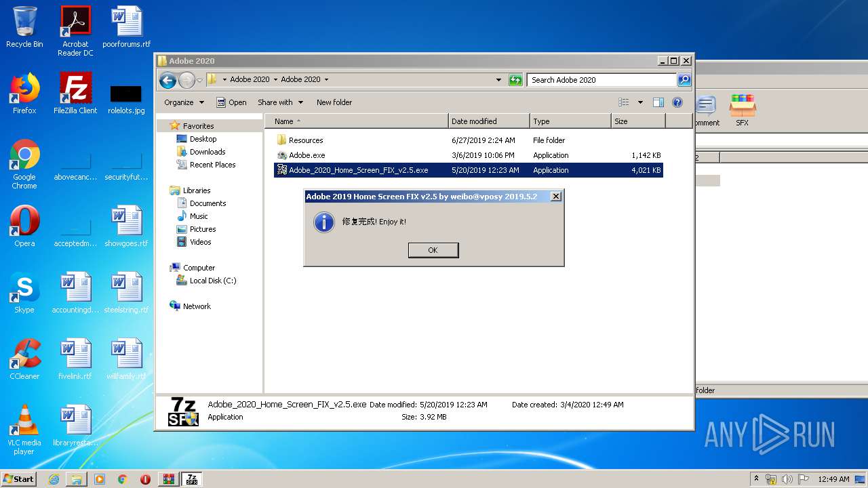The height and width of the screenshot is (488, 868).
Task: Open Documents library
Action: coord(208,203)
